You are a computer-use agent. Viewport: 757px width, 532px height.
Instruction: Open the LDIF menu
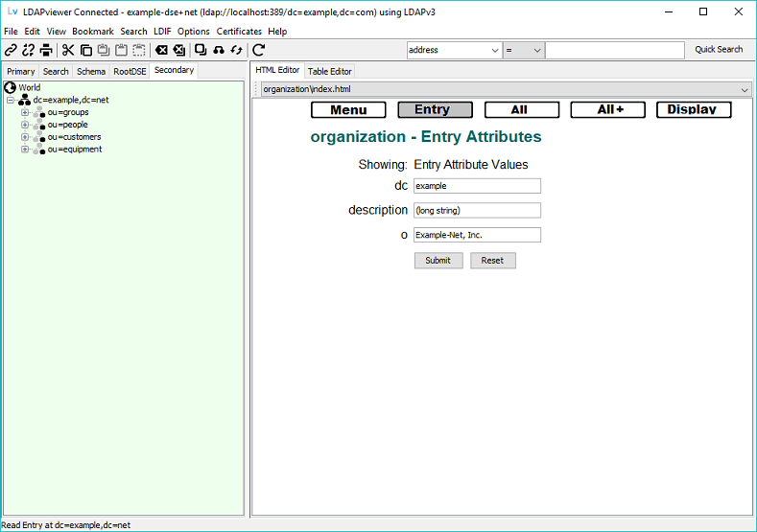point(162,32)
